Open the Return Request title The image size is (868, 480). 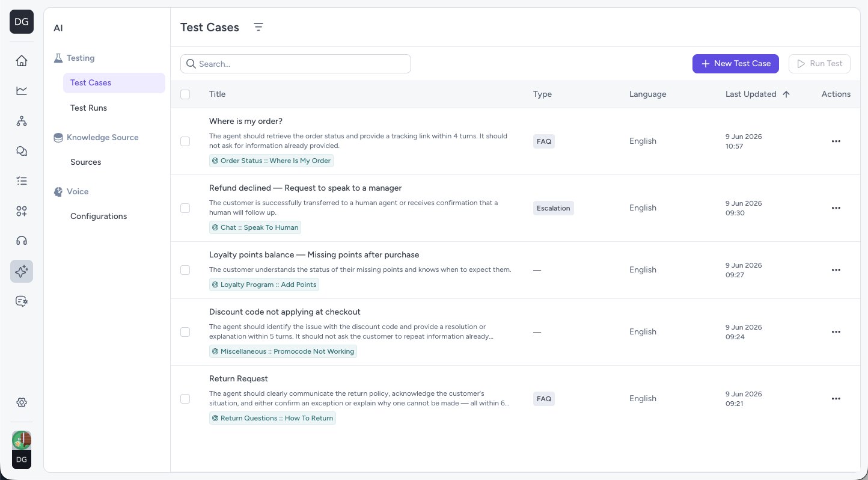(239, 379)
